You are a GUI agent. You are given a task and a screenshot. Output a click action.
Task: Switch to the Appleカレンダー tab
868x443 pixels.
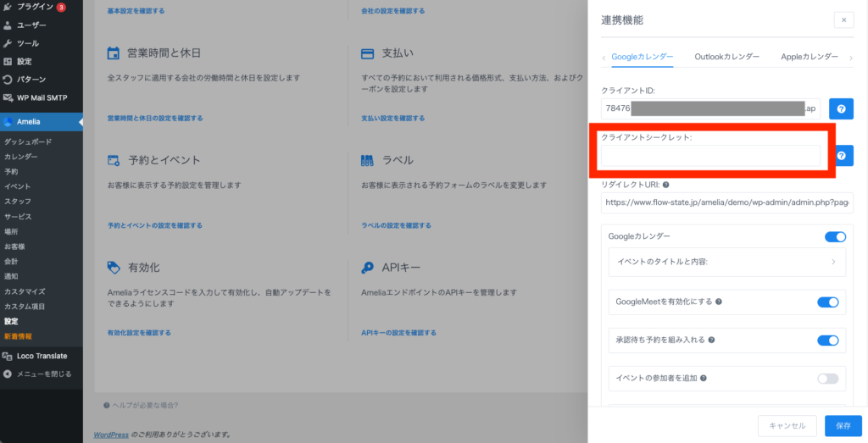point(809,57)
